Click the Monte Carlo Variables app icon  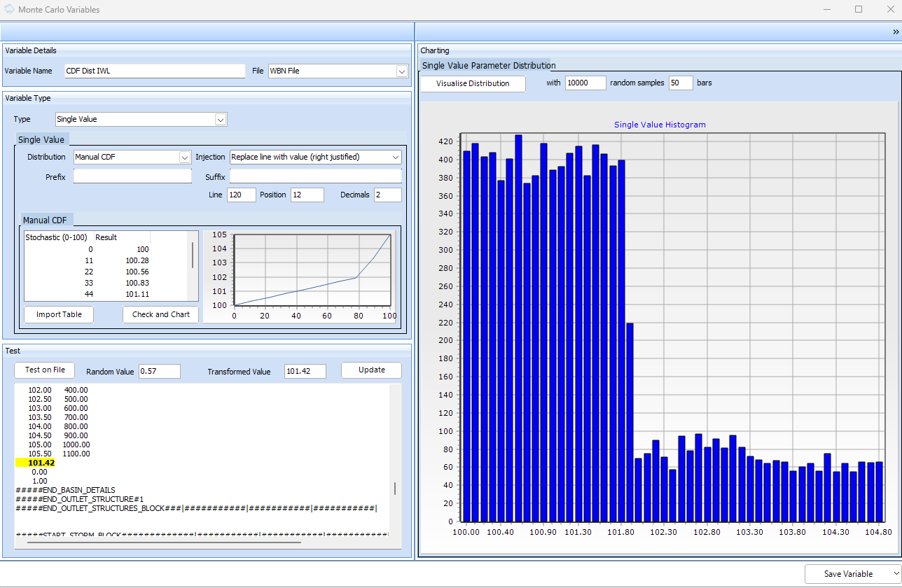(9, 10)
